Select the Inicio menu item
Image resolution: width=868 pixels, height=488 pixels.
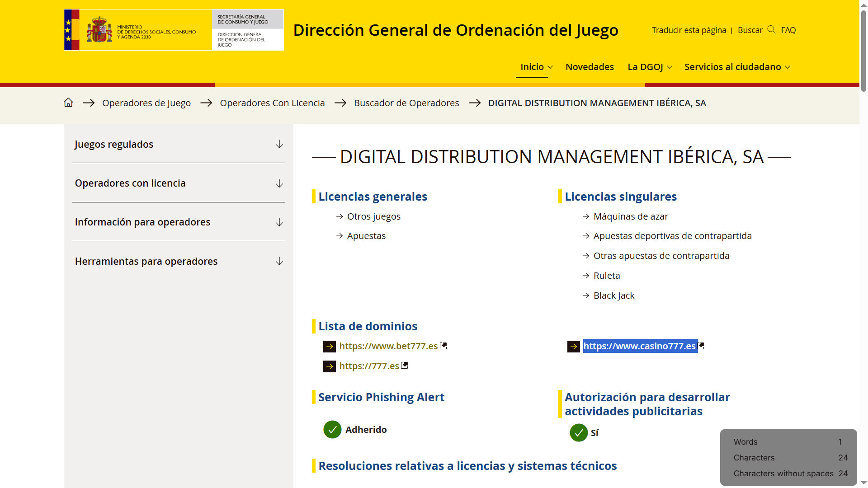tap(532, 66)
